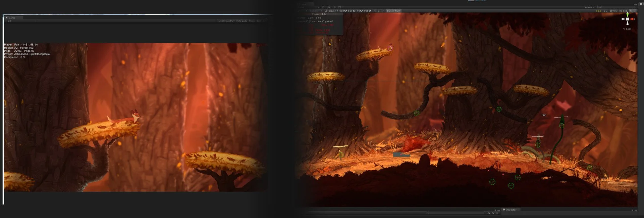Click the Deform Trunk button

pos(393,11)
